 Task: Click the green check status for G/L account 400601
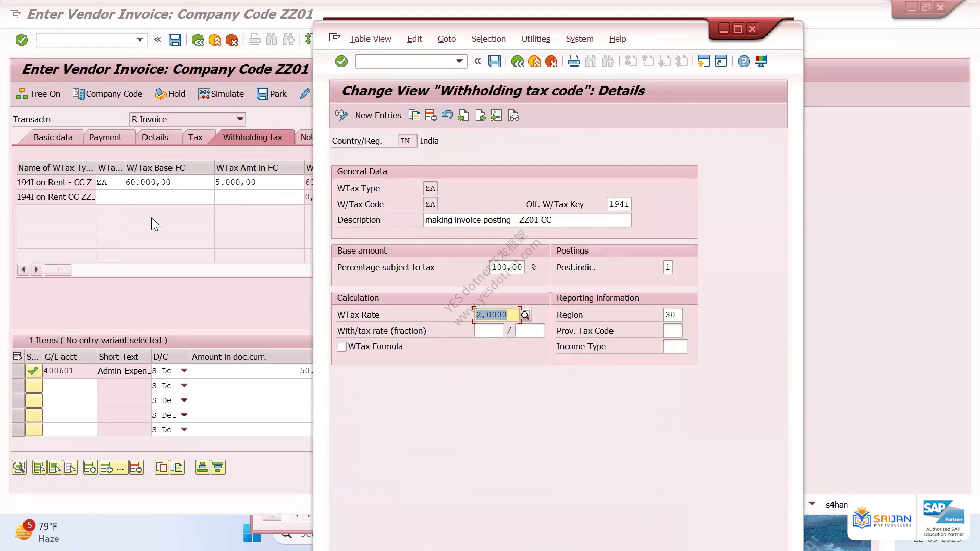click(33, 371)
